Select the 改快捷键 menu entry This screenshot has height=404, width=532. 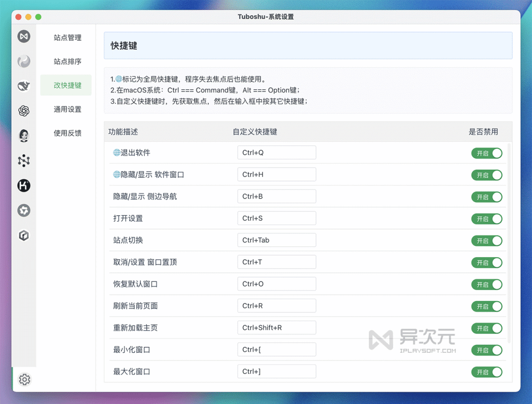tap(66, 85)
